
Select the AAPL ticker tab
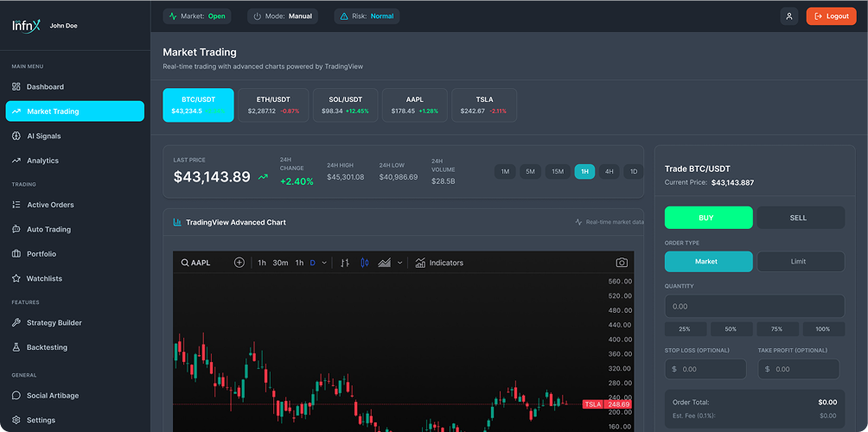click(415, 105)
